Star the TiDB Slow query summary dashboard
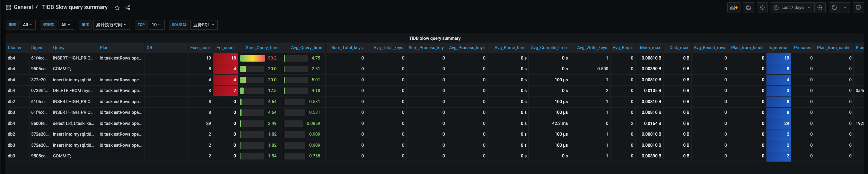Viewport: 868px width, 174px height. [x=117, y=8]
